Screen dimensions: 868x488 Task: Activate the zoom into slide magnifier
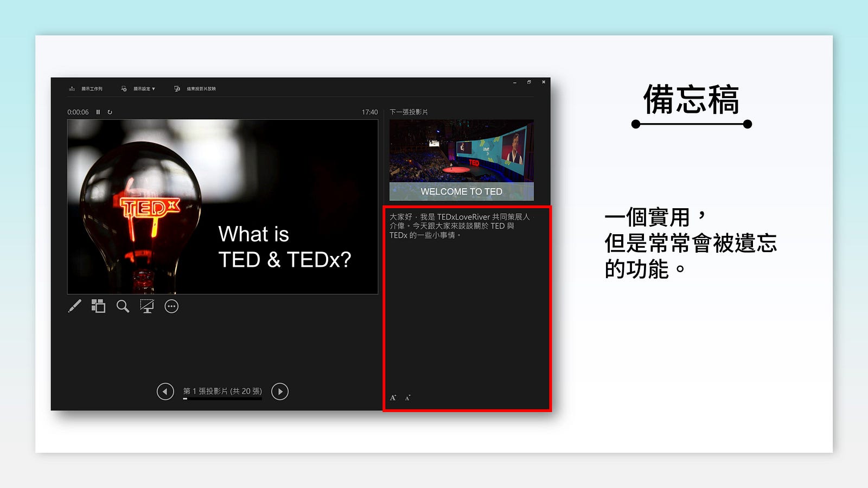(x=123, y=306)
